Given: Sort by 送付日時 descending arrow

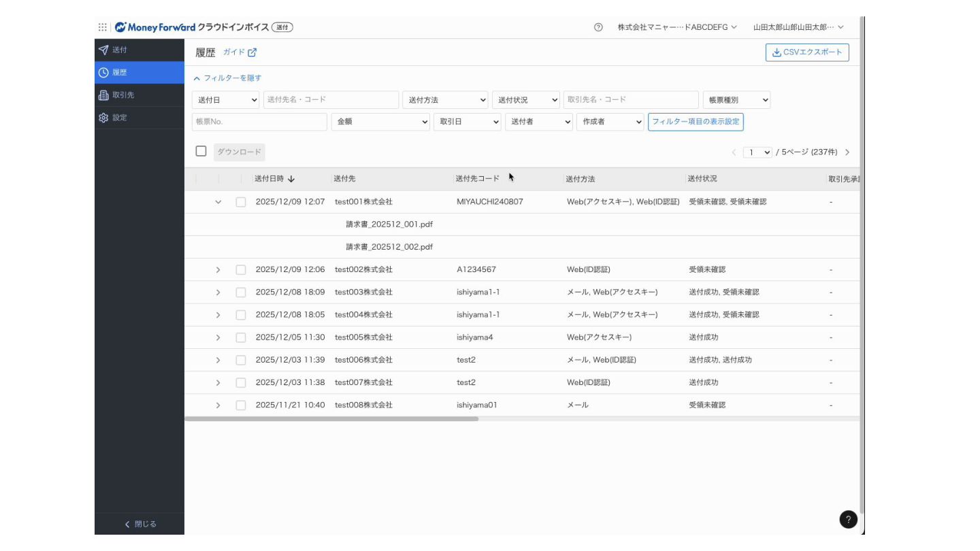Looking at the screenshot, I should coord(291,179).
